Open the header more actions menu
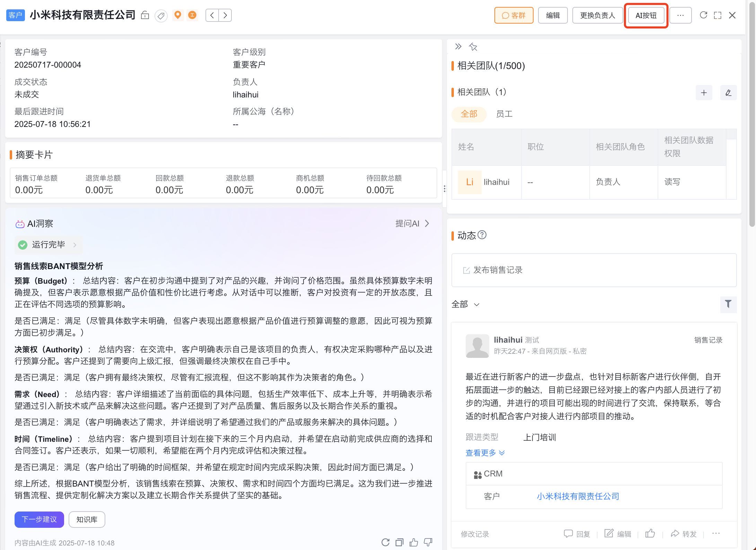Viewport: 756px width, 550px height. (680, 15)
